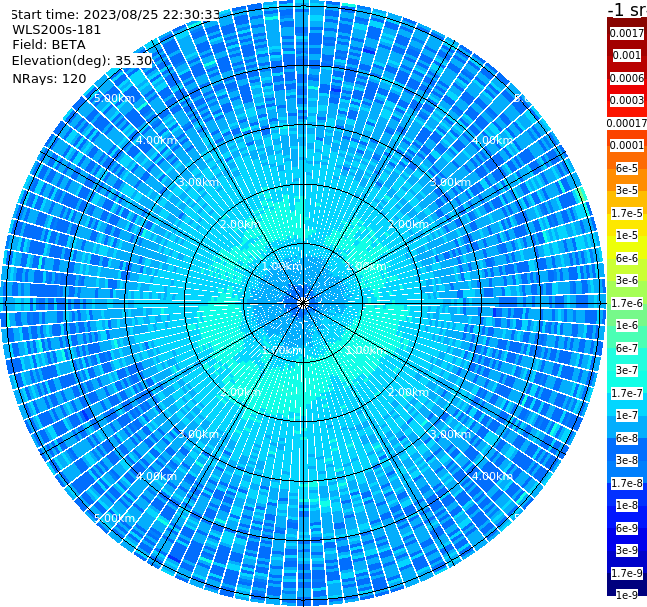Image resolution: width=647 pixels, height=607 pixels.
Task: Select the "3e-9" color bar label
Action: tap(627, 550)
